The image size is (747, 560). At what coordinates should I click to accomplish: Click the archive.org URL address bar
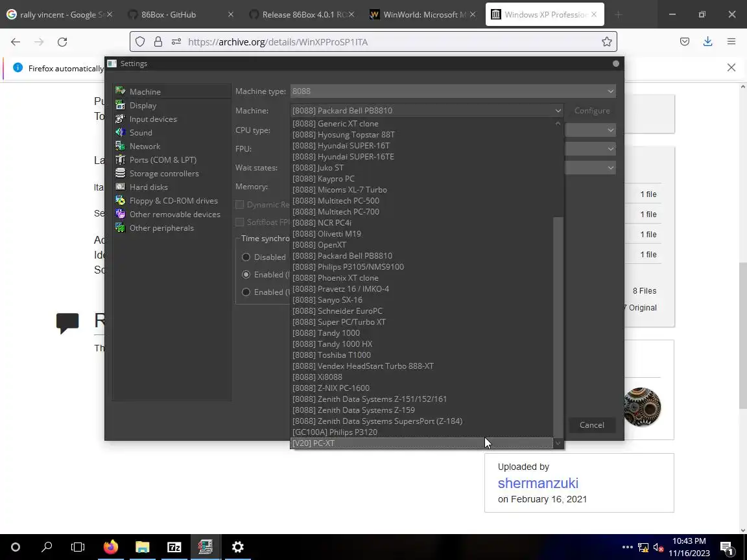373,42
